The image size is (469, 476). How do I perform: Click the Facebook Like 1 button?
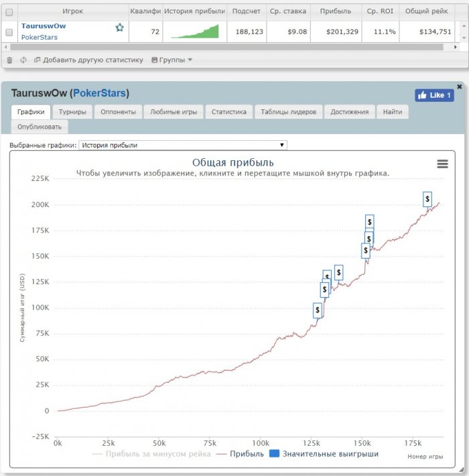(x=434, y=95)
